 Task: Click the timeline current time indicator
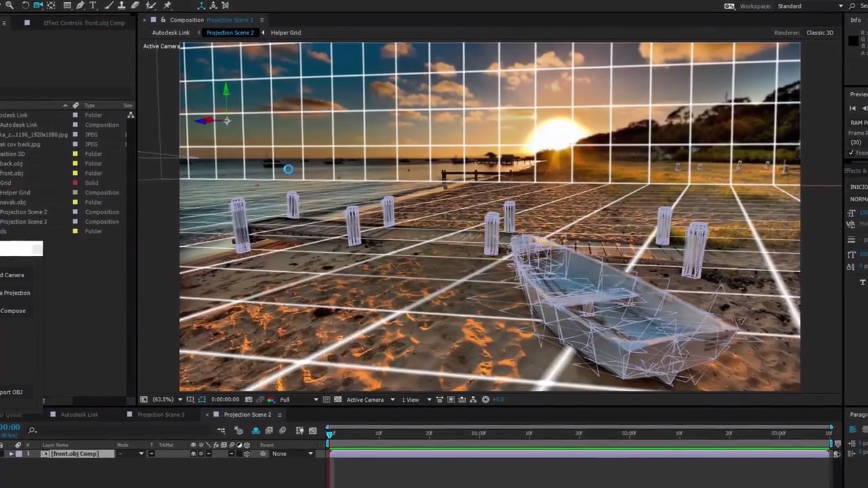click(x=330, y=433)
